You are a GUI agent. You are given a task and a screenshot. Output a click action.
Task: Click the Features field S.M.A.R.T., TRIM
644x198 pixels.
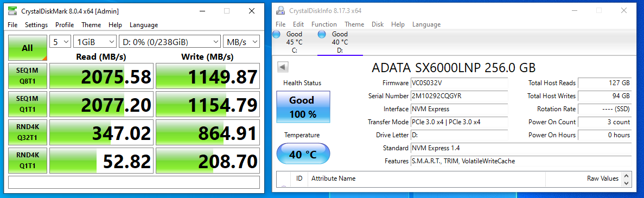[x=521, y=161]
